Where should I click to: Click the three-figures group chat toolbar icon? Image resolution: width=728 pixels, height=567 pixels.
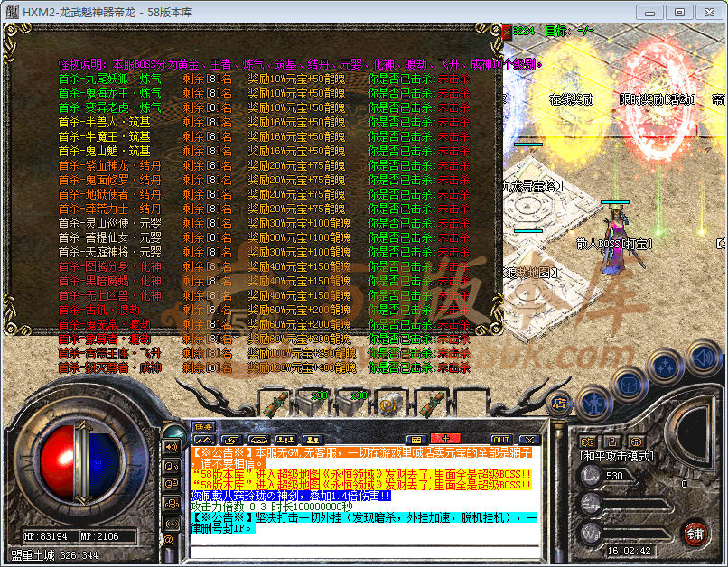tap(285, 440)
